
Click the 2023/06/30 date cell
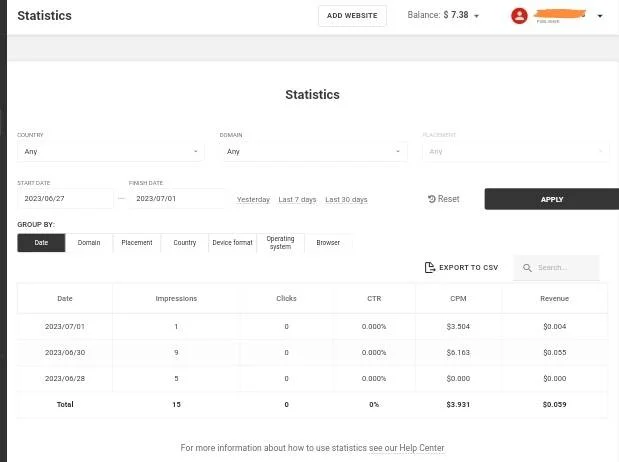tap(65, 353)
